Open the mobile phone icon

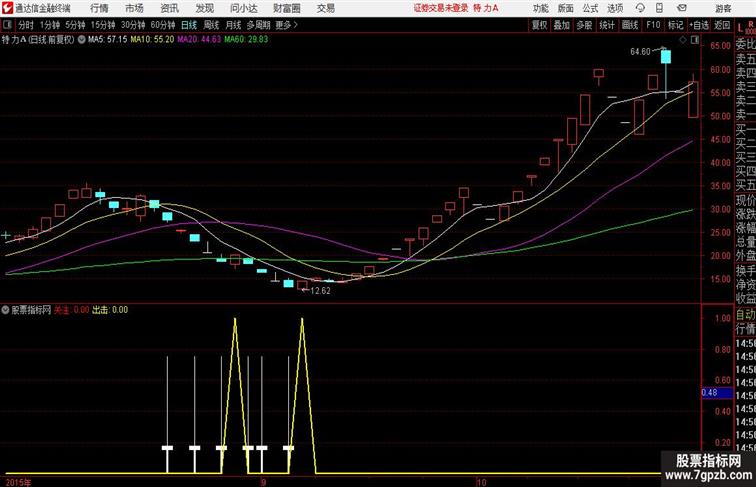659,8
